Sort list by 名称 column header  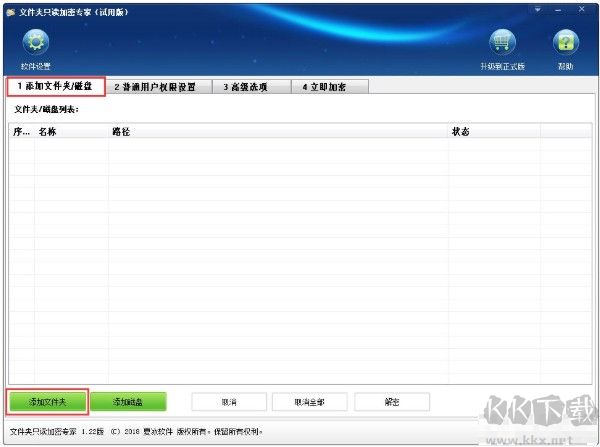(x=72, y=132)
